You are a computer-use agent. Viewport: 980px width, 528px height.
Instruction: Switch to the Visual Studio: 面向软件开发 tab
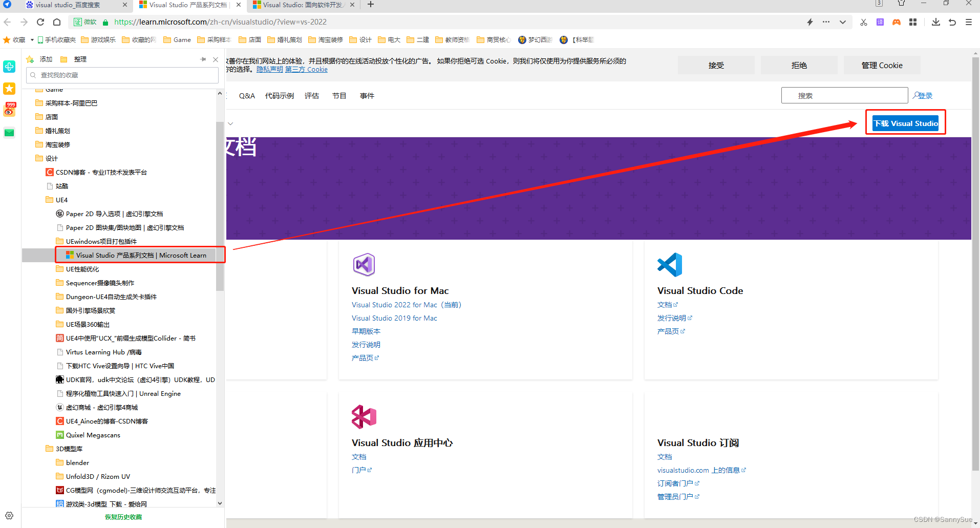[x=303, y=5]
